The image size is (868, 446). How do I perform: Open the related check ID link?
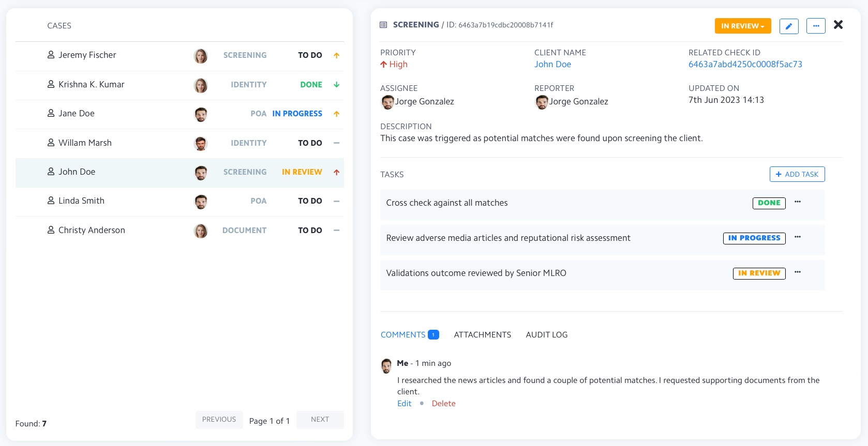[745, 65]
